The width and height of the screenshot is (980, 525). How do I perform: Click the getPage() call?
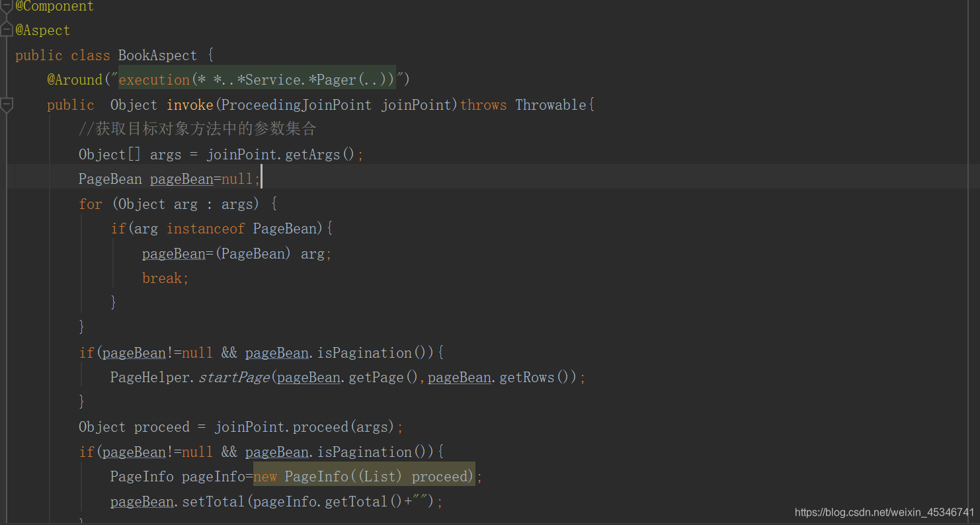click(x=384, y=378)
